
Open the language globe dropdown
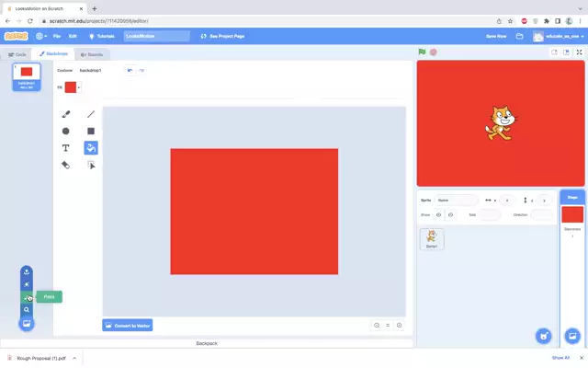pyautogui.click(x=41, y=36)
